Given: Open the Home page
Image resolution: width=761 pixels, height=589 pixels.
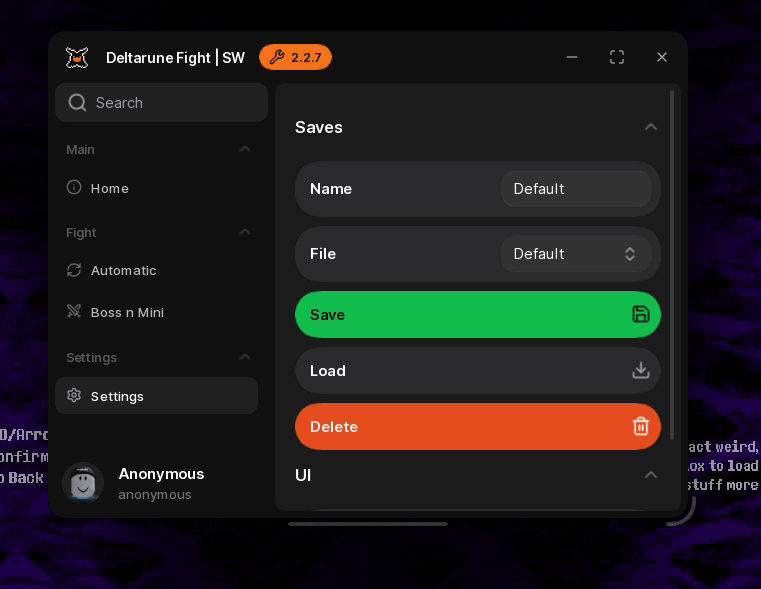Looking at the screenshot, I should coord(156,188).
